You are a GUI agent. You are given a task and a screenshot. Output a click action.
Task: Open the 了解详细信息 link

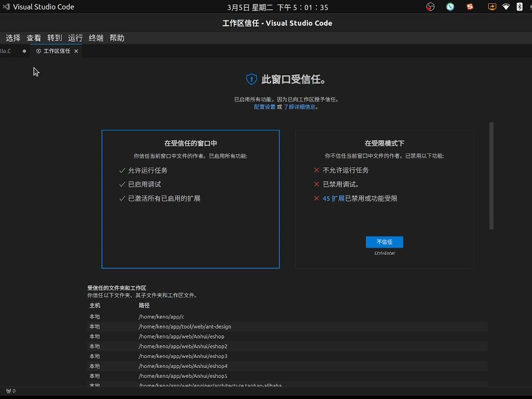click(299, 107)
